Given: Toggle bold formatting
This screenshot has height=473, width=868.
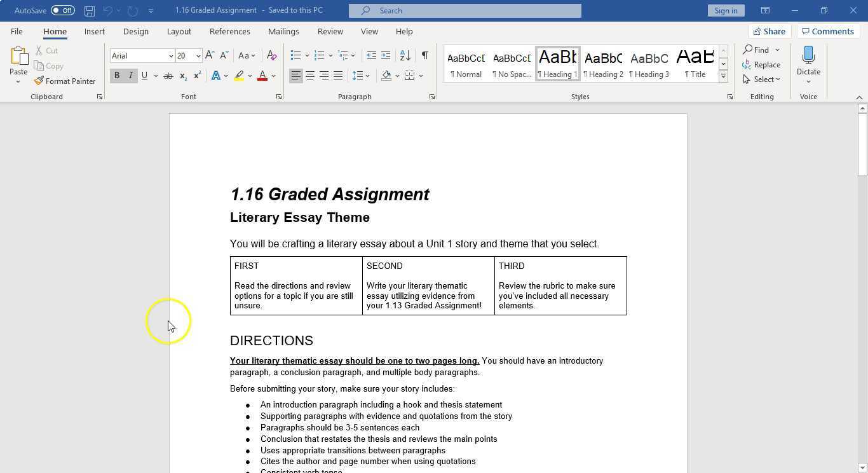Looking at the screenshot, I should coord(117,75).
